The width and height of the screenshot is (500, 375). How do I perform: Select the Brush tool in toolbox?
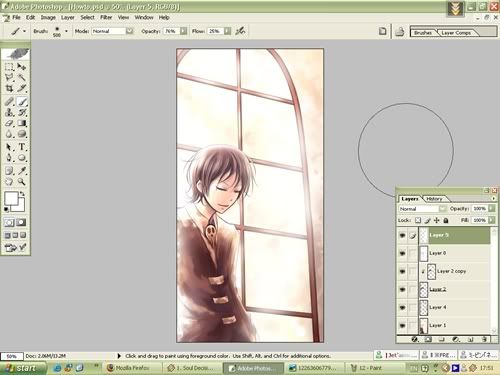pos(22,102)
